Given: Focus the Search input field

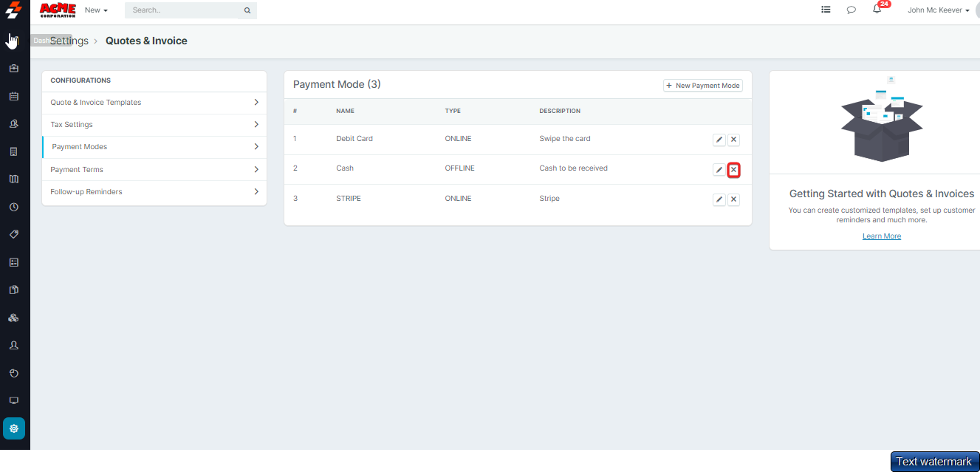Looking at the screenshot, I should tap(185, 11).
